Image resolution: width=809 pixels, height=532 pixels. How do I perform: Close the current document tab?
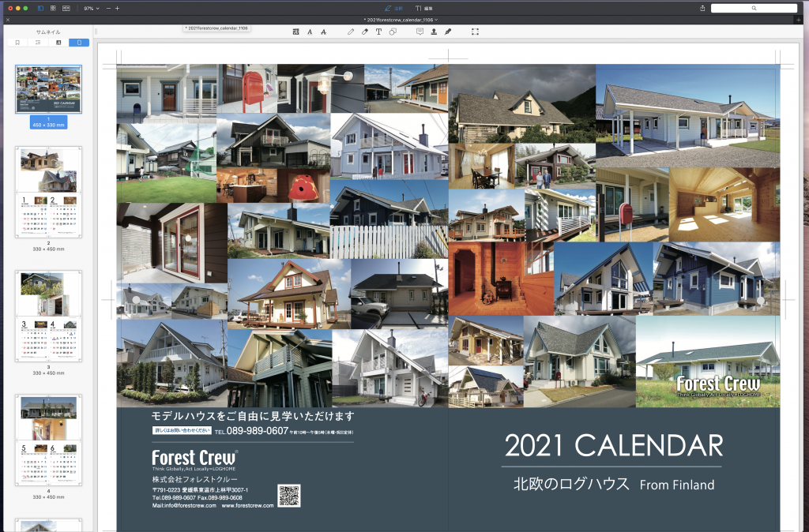[x=8, y=20]
